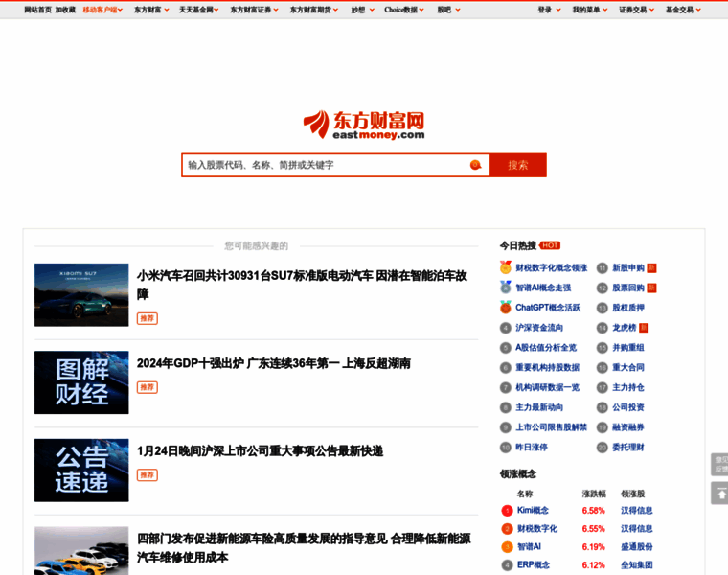Screen dimensions: 728x575
Task: Click the search magnifier icon in the search box
Action: click(475, 165)
